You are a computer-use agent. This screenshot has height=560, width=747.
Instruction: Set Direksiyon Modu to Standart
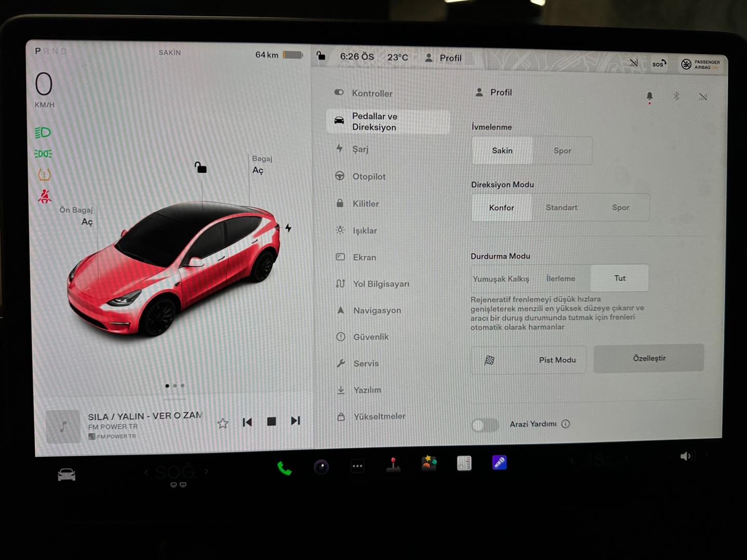point(561,207)
